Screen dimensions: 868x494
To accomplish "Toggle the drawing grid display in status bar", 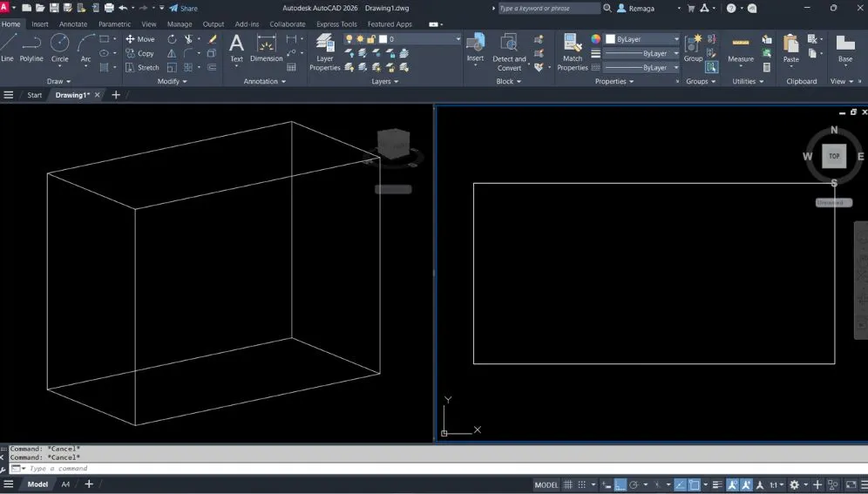I will click(x=568, y=485).
